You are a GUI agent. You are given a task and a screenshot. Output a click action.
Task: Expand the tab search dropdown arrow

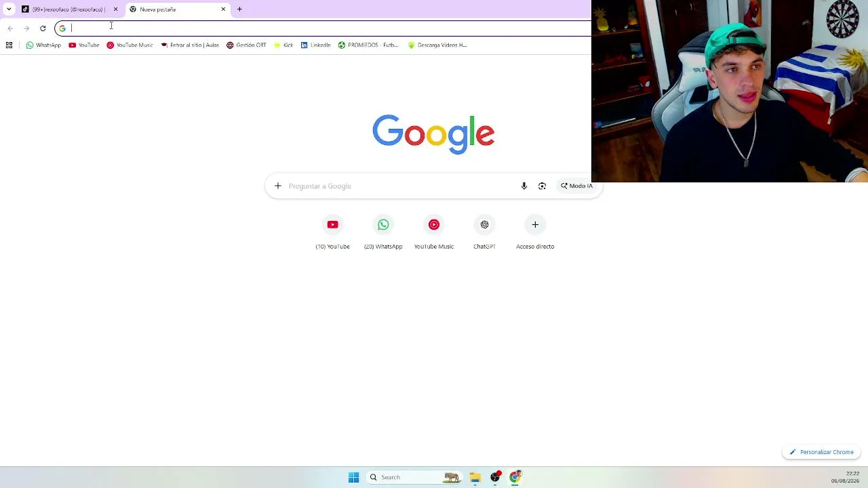point(9,9)
